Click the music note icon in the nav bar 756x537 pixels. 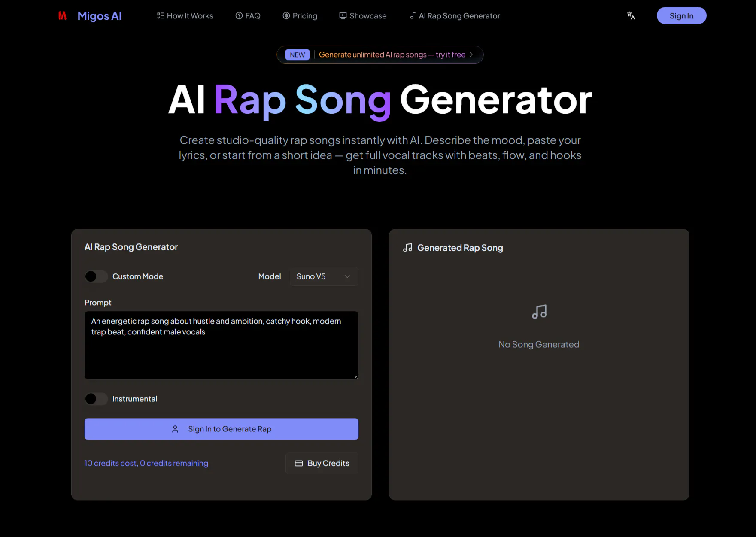[413, 16]
